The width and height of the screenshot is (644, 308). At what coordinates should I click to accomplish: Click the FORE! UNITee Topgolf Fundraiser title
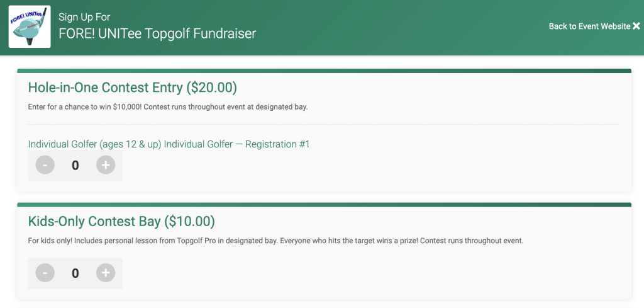157,33
